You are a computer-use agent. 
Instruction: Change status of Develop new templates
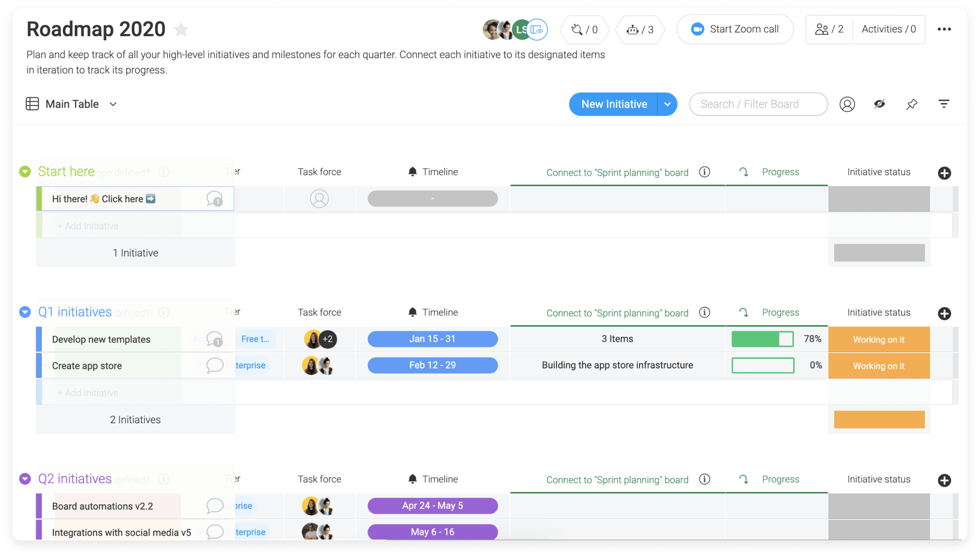[x=879, y=340]
